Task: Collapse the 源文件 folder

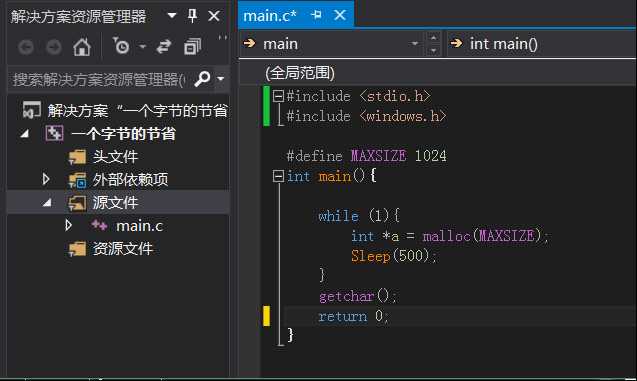Action: [x=48, y=202]
